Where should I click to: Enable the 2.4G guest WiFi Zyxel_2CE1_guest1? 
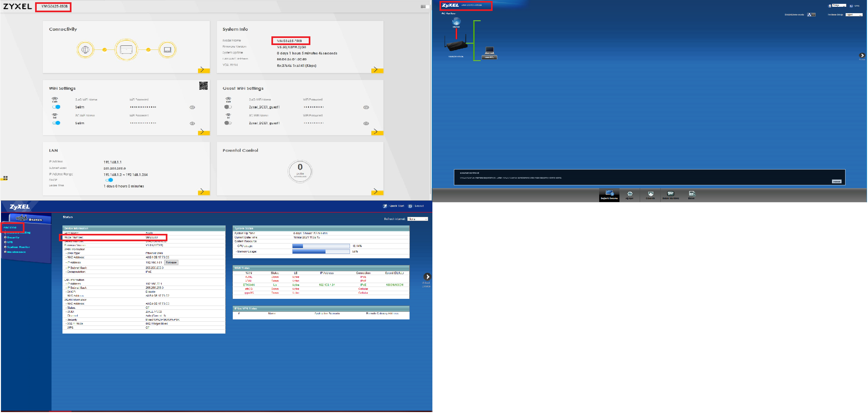point(228,107)
